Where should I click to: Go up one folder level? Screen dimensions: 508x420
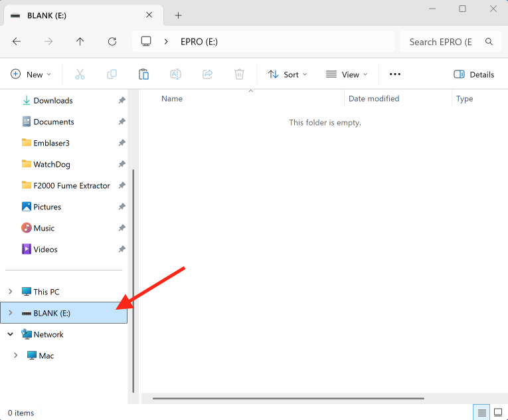80,41
